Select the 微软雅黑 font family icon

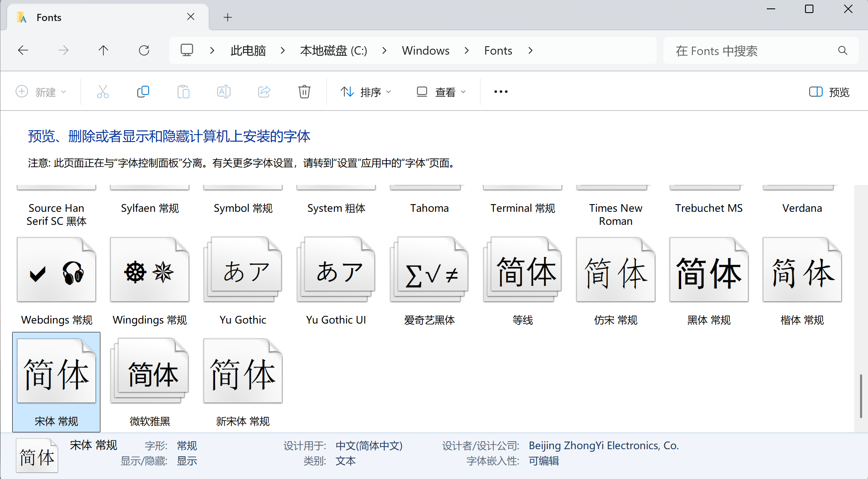click(x=150, y=371)
